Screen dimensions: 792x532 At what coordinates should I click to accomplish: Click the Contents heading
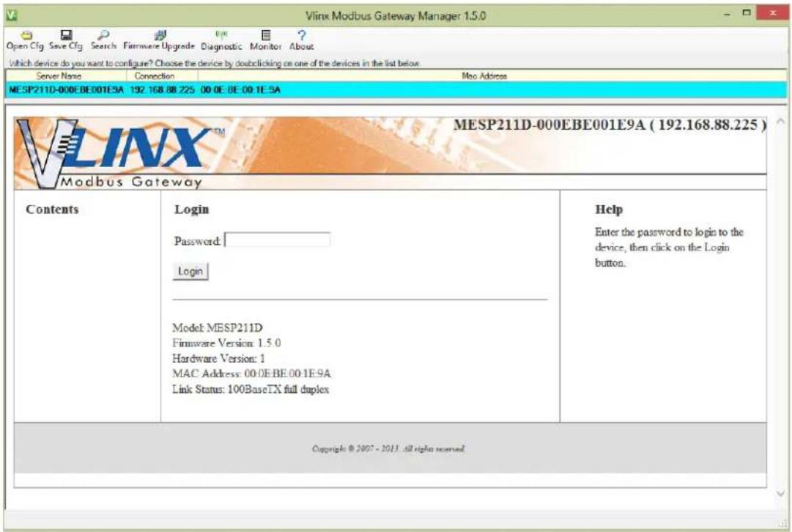52,209
